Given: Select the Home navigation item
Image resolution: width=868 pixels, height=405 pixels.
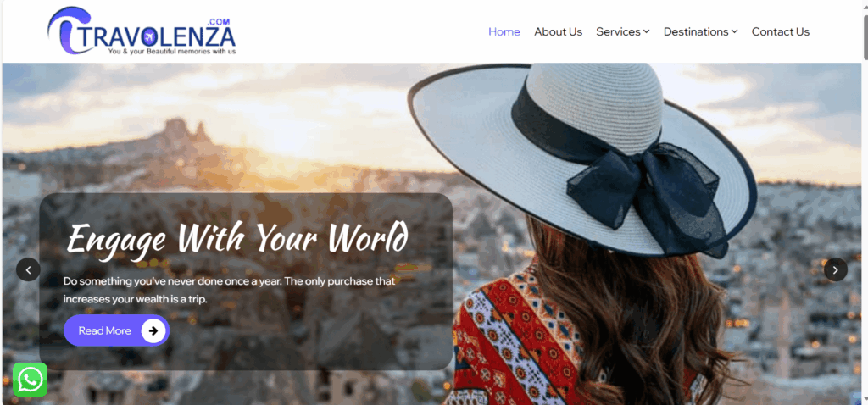Looking at the screenshot, I should pos(504,31).
